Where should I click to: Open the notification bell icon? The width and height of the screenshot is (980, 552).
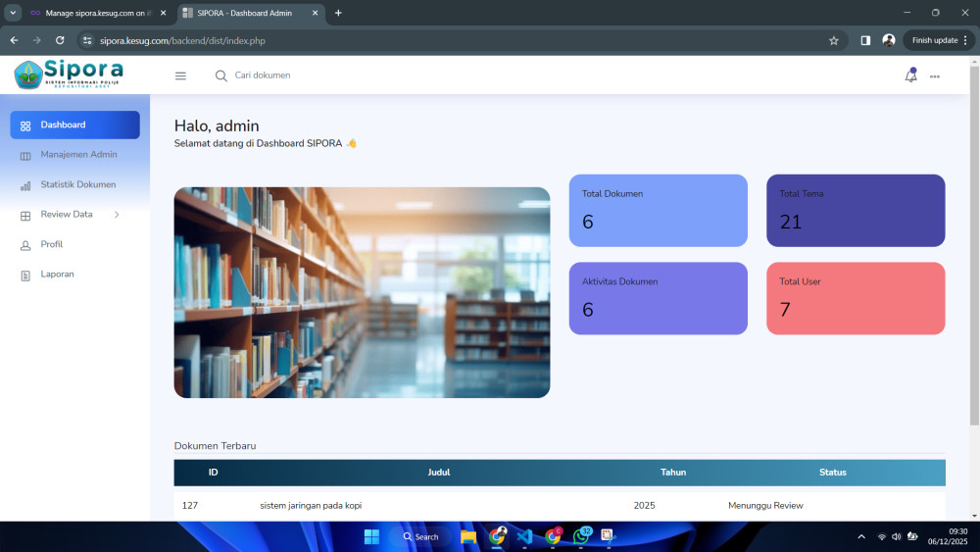(x=910, y=75)
